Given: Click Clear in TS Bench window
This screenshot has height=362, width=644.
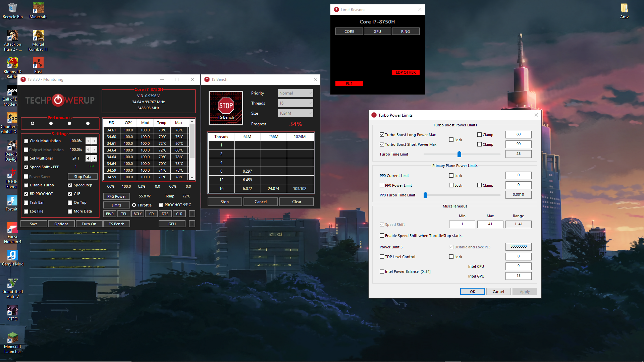Looking at the screenshot, I should tap(297, 202).
